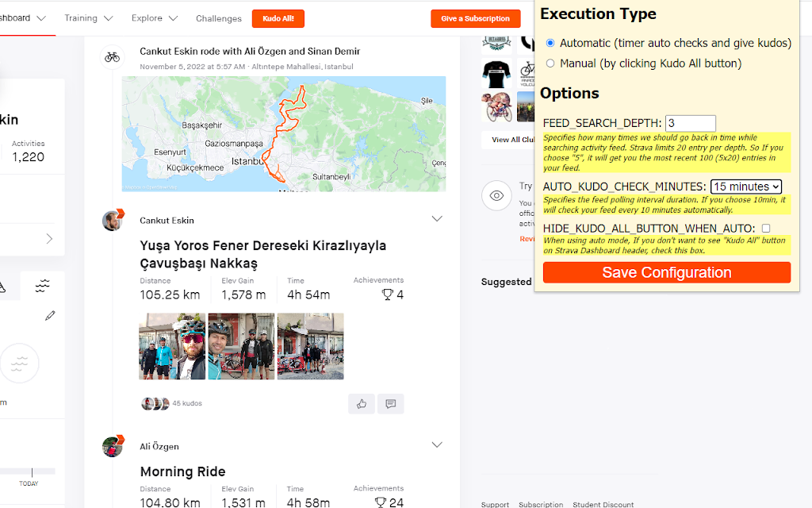This screenshot has width=812, height=508.
Task: Give kudos with the thumbs-up icon
Action: [x=362, y=404]
